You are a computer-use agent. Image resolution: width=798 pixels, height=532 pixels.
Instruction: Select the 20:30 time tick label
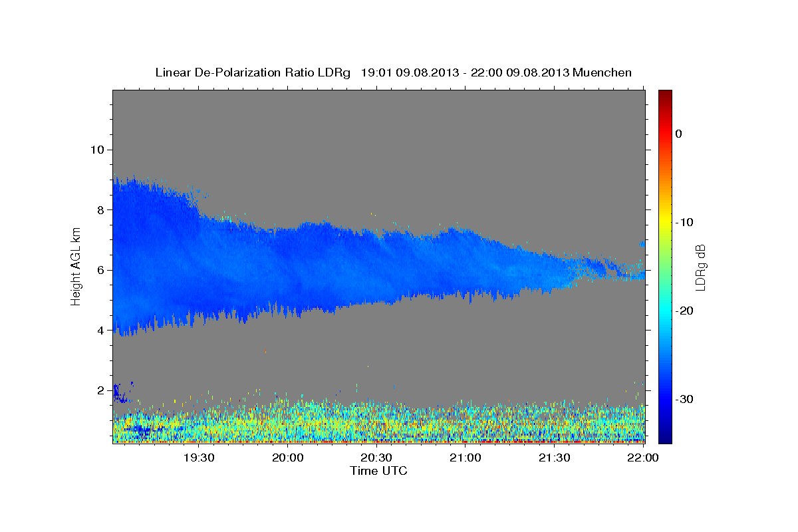(376, 458)
